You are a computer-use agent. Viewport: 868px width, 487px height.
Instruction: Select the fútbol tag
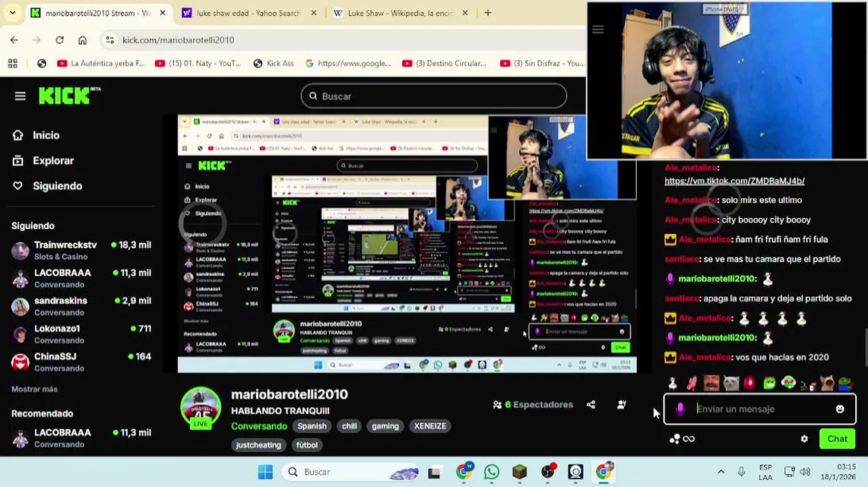tap(307, 445)
